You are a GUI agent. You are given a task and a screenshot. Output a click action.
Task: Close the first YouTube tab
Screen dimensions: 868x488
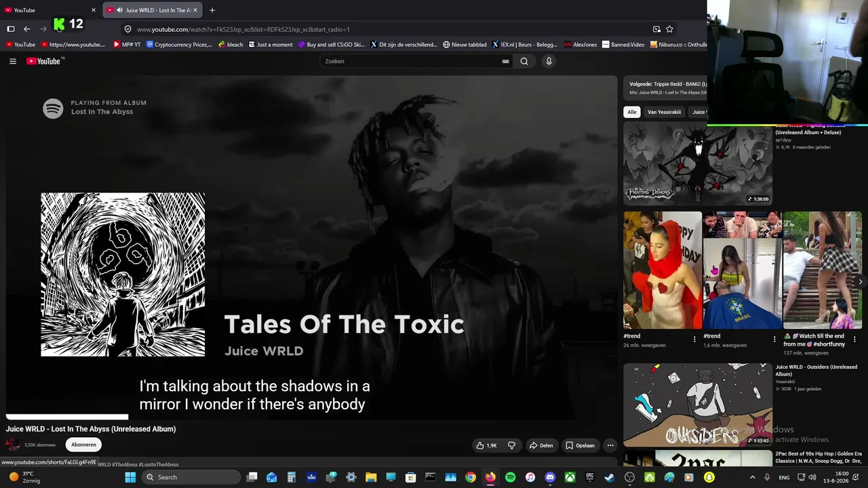tap(94, 10)
